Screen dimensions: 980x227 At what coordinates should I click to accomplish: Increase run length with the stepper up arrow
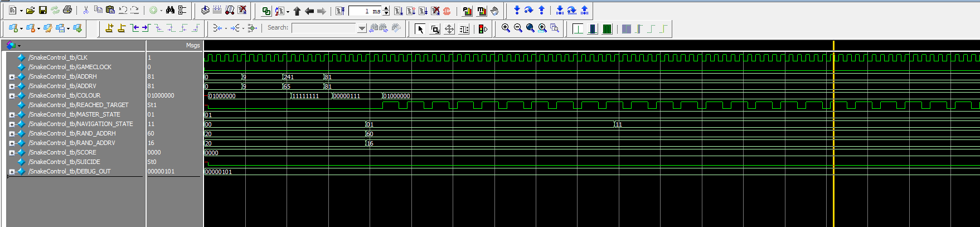pyautogui.click(x=386, y=8)
